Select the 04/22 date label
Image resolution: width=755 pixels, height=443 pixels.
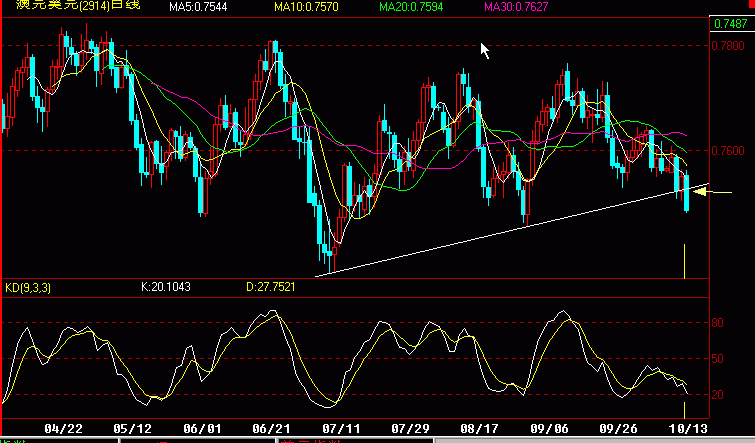click(x=63, y=429)
